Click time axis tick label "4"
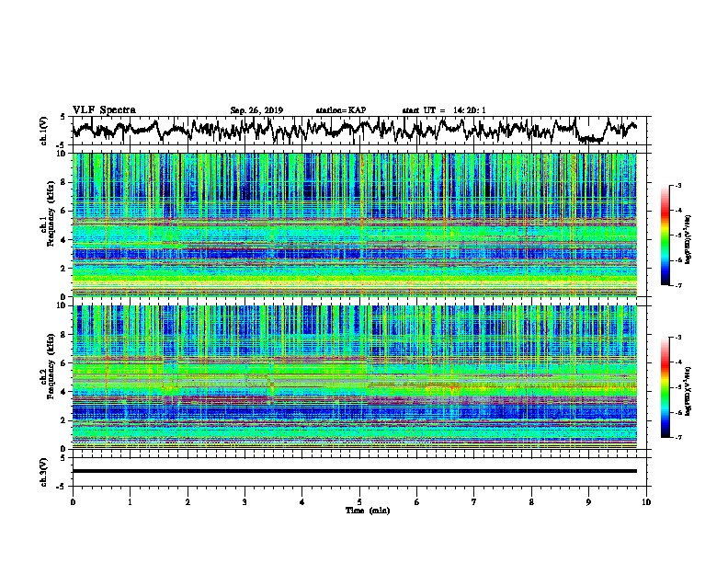 [301, 502]
